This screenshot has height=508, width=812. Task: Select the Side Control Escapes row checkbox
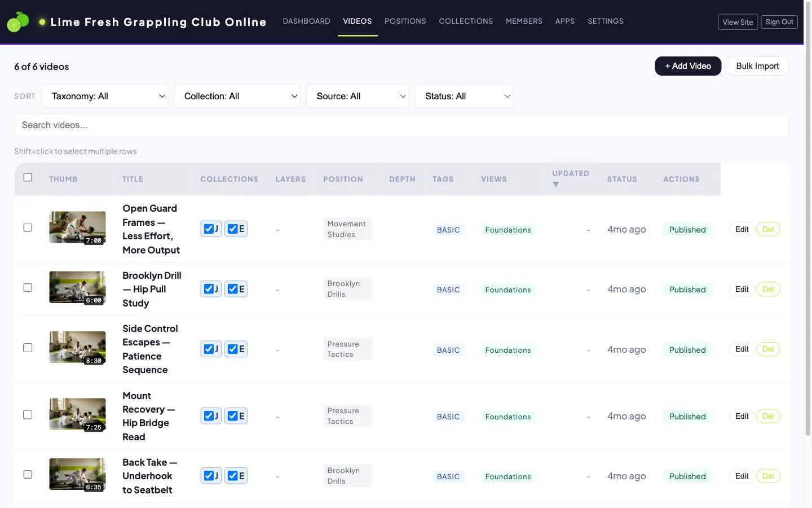[28, 348]
